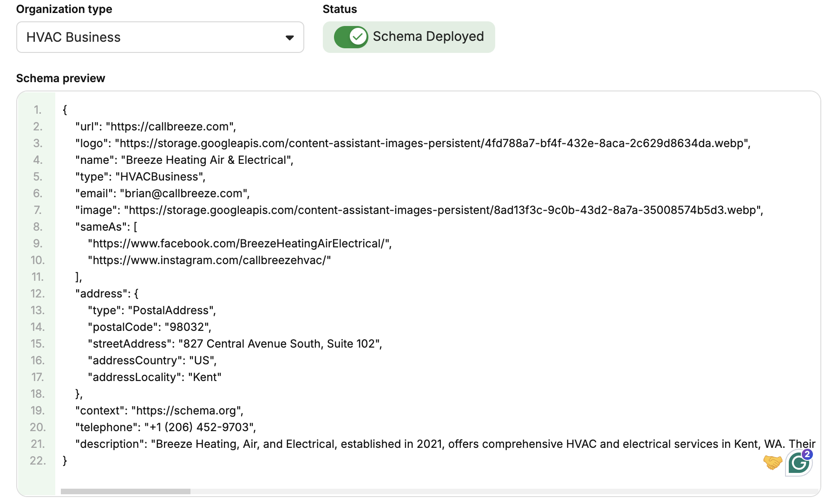Click the "image" storage URL line
The width and height of the screenshot is (825, 504).
point(419,210)
